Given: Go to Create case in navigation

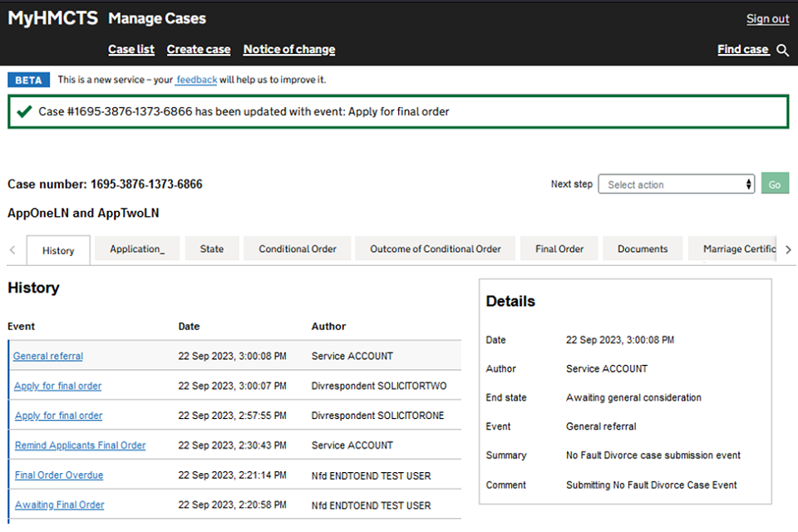Looking at the screenshot, I should [199, 49].
